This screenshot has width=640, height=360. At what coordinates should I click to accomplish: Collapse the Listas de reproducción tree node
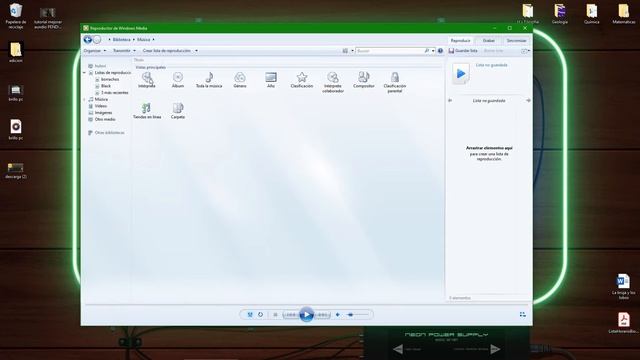click(84, 73)
